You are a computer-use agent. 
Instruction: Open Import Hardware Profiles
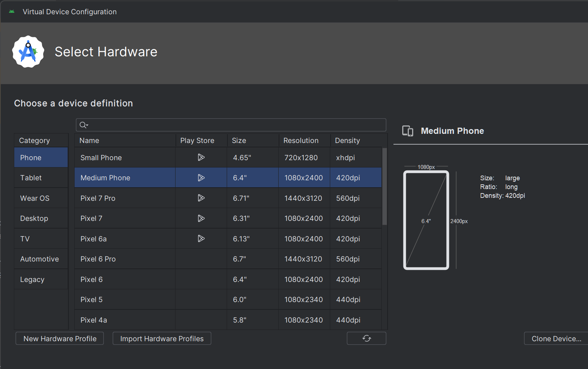[162, 338]
